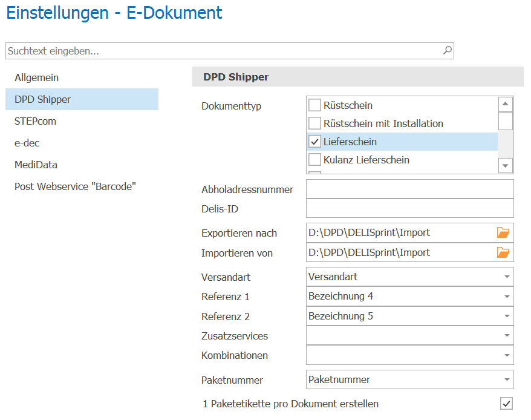Select the Kulanz Lieferschein row text
531x420 pixels.
pos(366,160)
